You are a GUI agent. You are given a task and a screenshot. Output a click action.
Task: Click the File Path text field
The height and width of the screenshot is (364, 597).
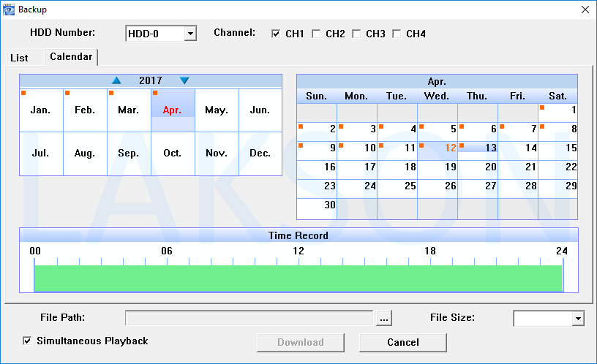249,318
